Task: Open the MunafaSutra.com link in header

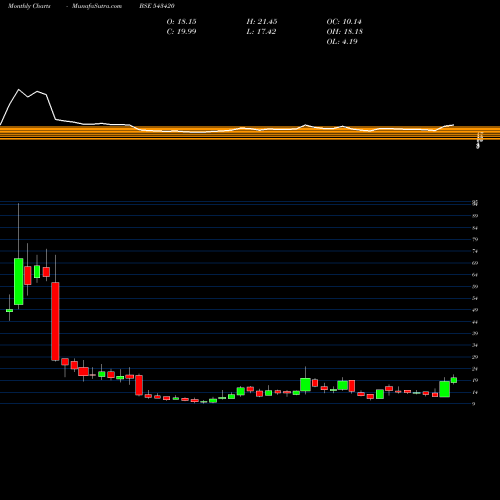Action: coord(97,6)
